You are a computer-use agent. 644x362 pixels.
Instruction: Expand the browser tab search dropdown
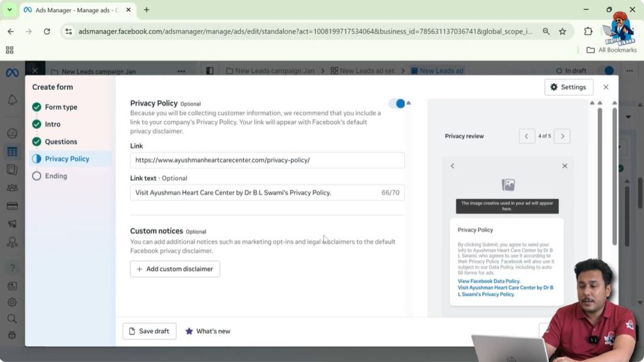coord(9,10)
